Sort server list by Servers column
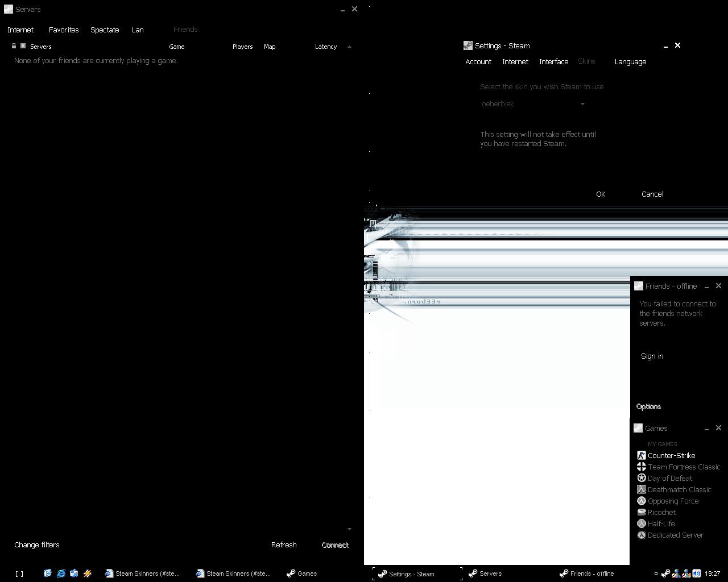The width and height of the screenshot is (728, 582). tap(40, 47)
